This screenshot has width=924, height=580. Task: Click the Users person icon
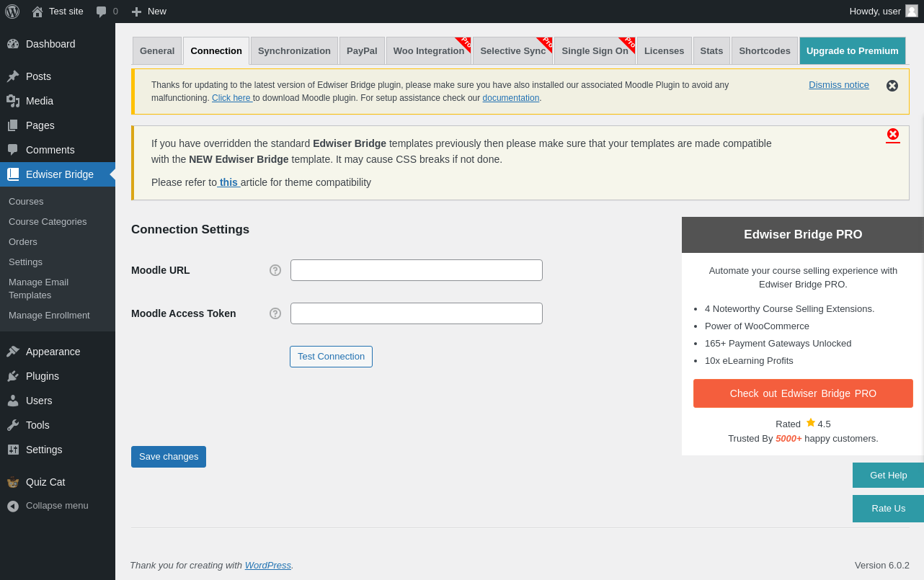(13, 401)
